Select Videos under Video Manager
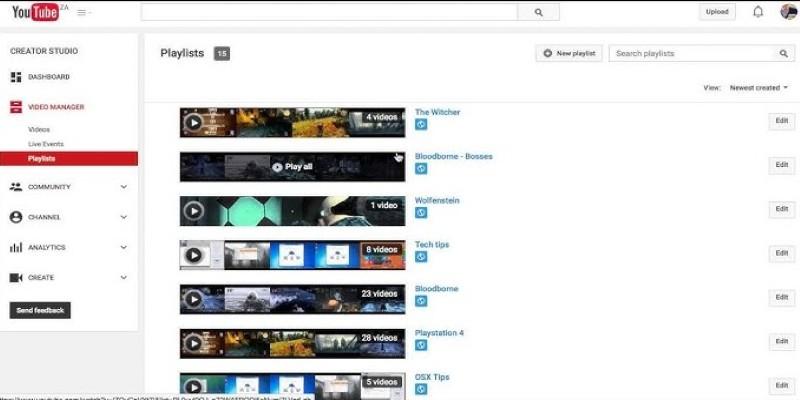Screen dimensions: 800x400 point(39,130)
